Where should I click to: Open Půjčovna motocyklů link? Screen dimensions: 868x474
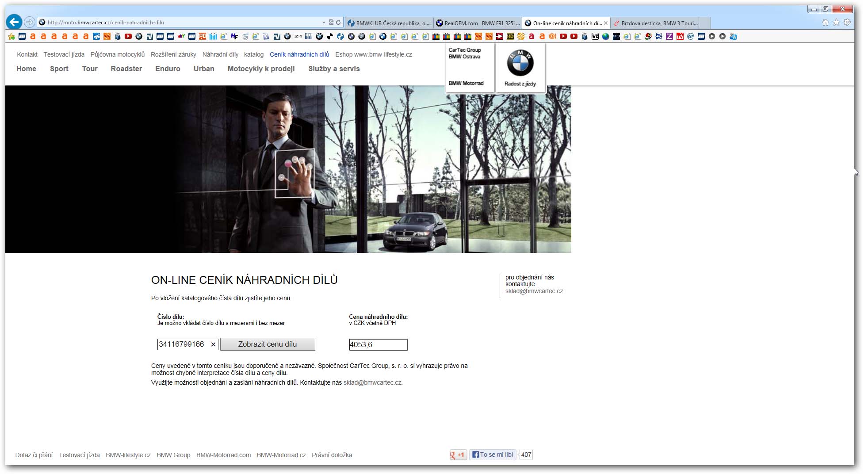click(118, 54)
